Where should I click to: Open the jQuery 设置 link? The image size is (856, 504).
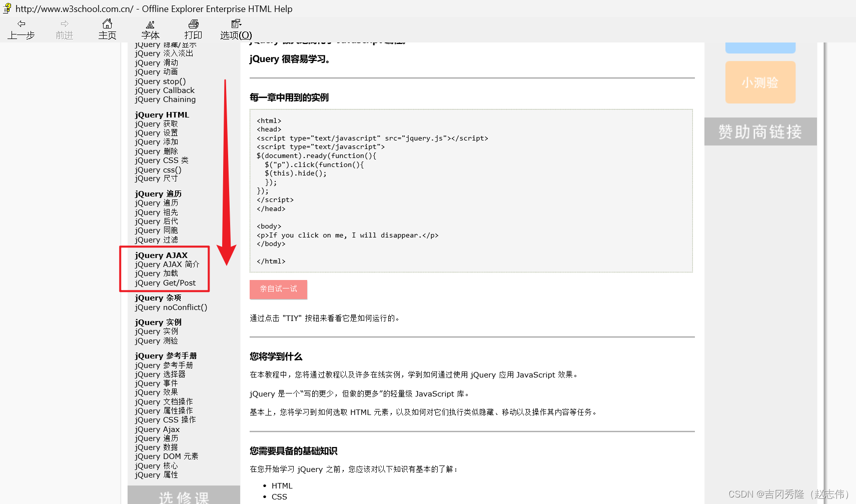[x=156, y=133]
